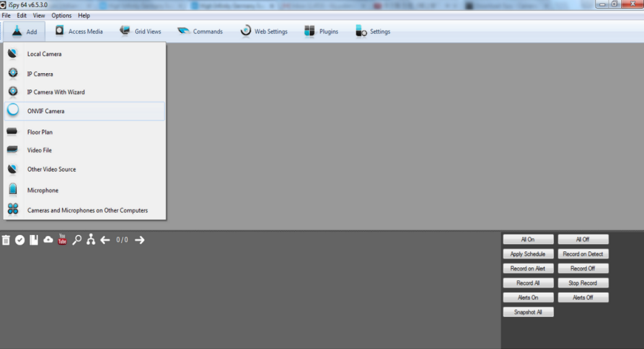The height and width of the screenshot is (349, 644).
Task: Open the View menu
Action: [39, 15]
